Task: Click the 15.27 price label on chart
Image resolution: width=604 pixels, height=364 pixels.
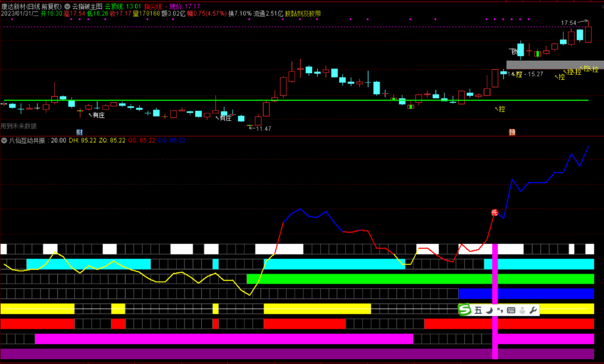Action: (x=536, y=74)
